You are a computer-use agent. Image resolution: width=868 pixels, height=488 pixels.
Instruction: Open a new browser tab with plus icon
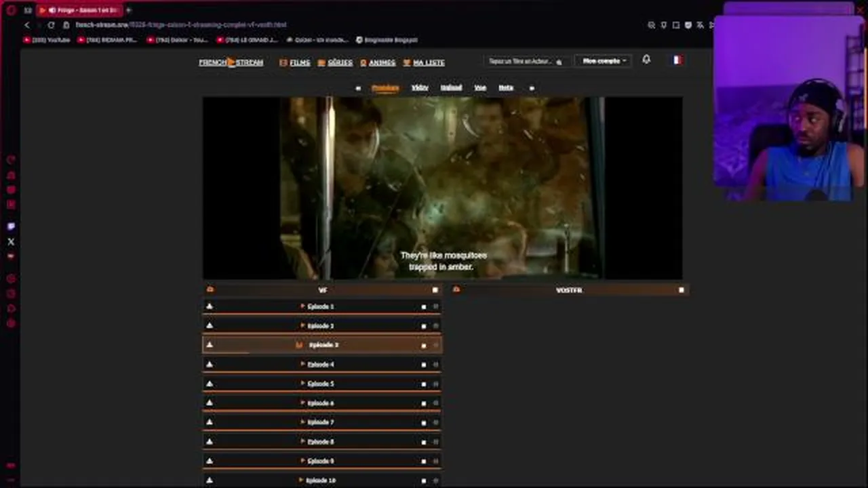129,10
